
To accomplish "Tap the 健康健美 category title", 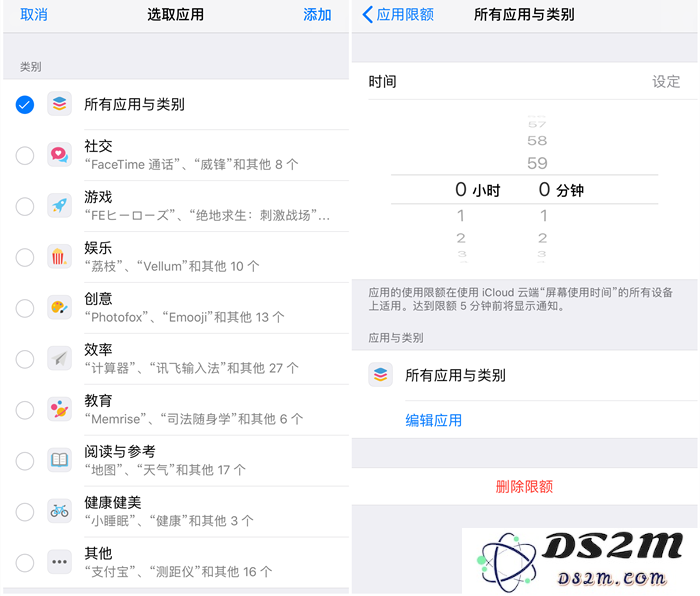I will (x=113, y=502).
